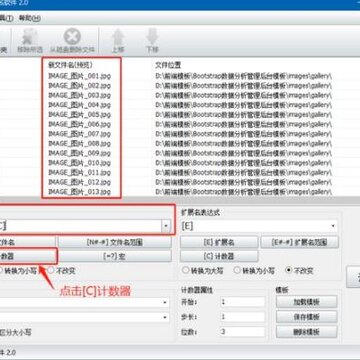Viewport: 360px width, 360px height.
Task: Select row IMAGE_图片_008.jpg
Action: click(79, 143)
